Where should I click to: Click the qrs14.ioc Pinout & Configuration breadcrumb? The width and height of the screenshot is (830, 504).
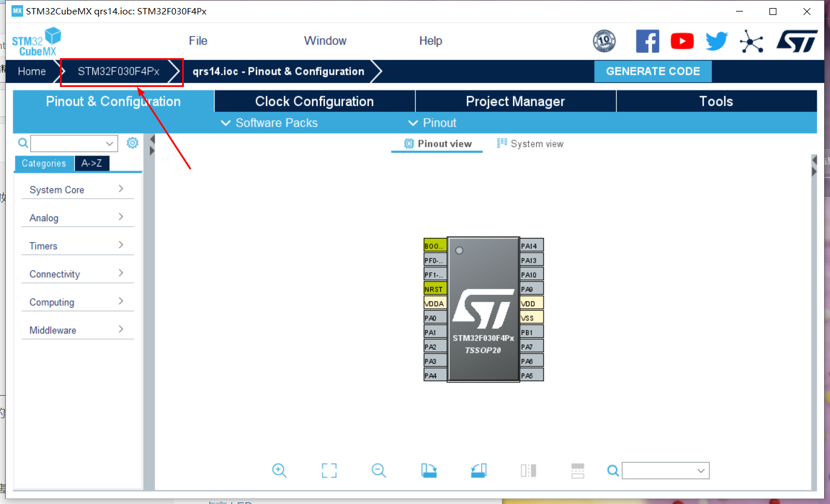[278, 71]
